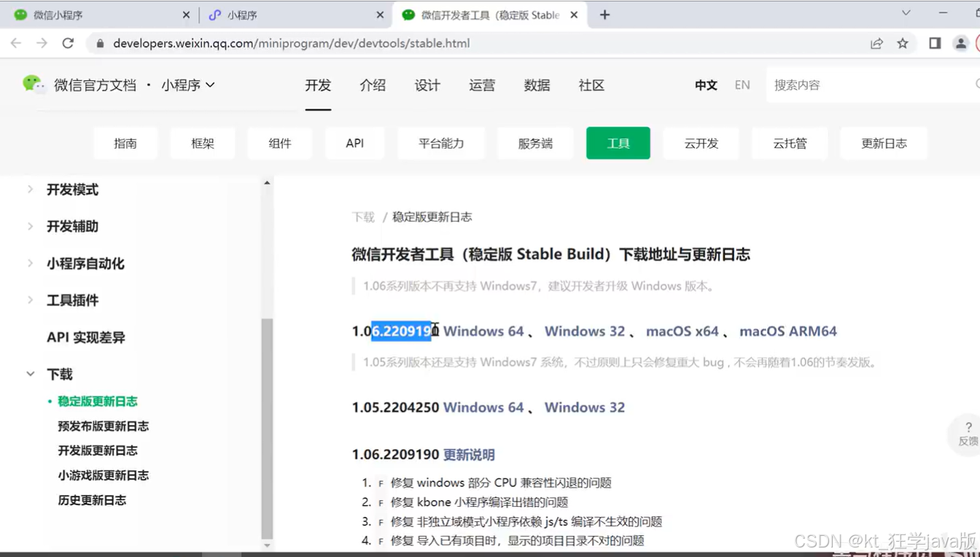
Task: Click sidebar scrollbar down arrow
Action: coord(267,545)
